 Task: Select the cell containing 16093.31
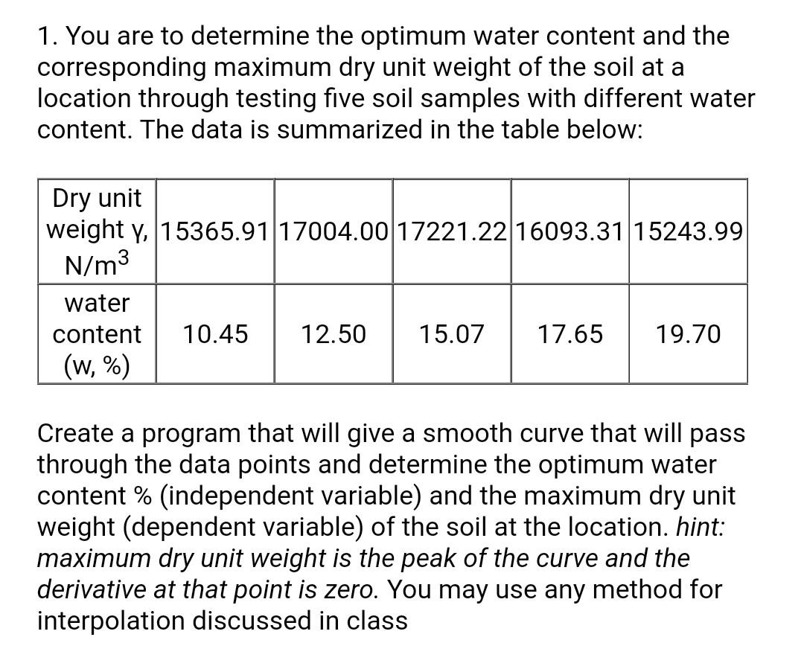tap(569, 231)
